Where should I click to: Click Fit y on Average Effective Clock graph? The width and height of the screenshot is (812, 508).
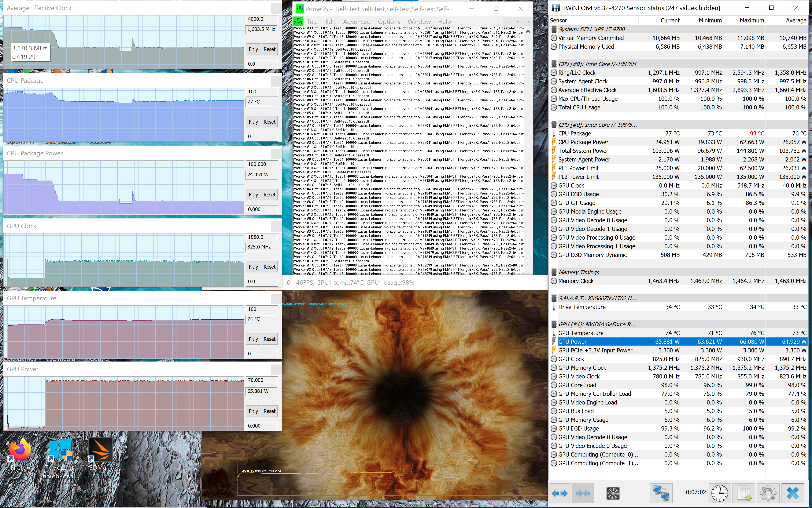(x=253, y=49)
